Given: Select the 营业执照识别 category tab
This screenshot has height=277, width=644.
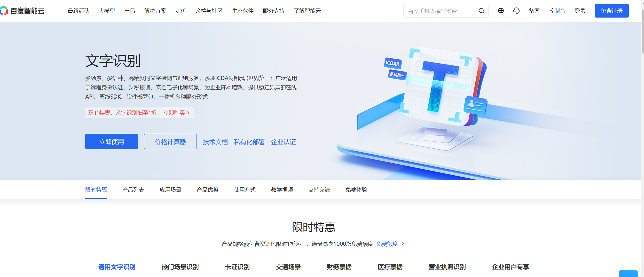Looking at the screenshot, I should pos(447,267).
